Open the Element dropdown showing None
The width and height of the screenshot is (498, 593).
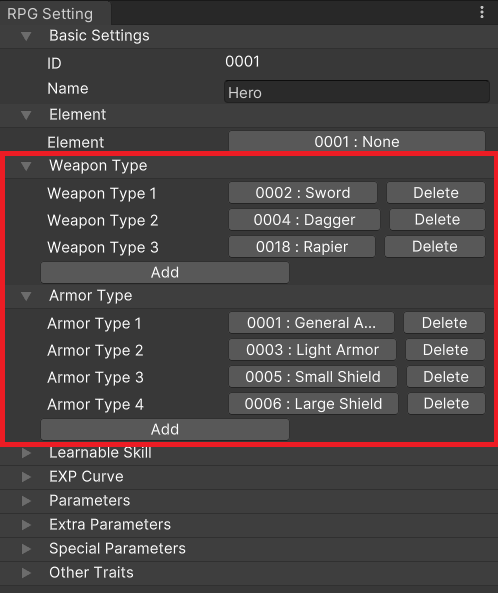357,142
